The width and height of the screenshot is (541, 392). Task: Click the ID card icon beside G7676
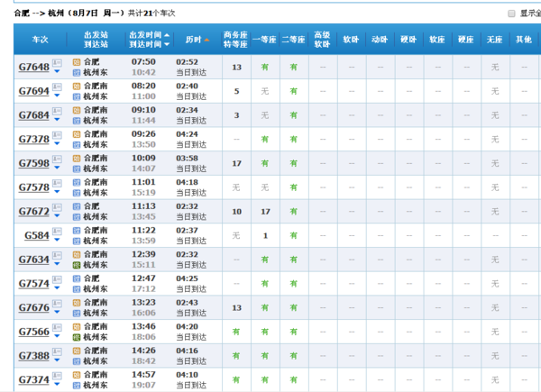click(x=57, y=304)
